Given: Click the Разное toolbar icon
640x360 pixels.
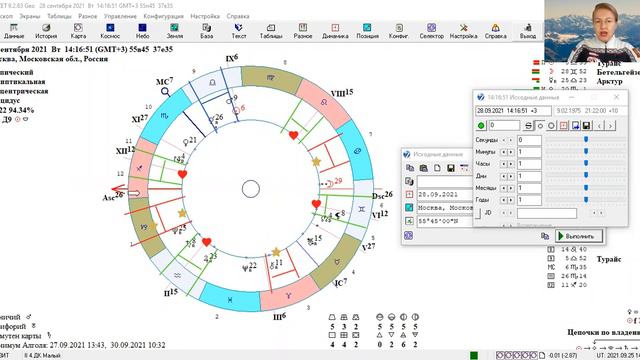Looking at the screenshot, I should (303, 31).
